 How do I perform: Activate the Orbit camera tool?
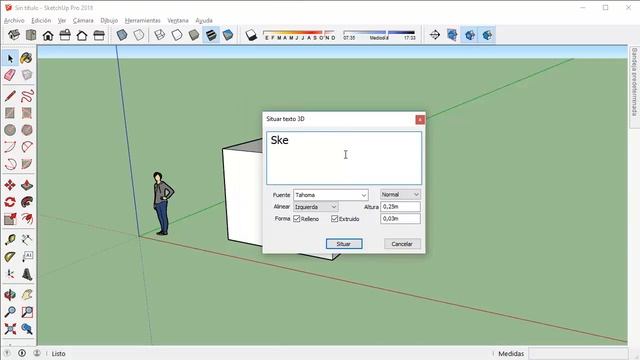(x=10, y=295)
